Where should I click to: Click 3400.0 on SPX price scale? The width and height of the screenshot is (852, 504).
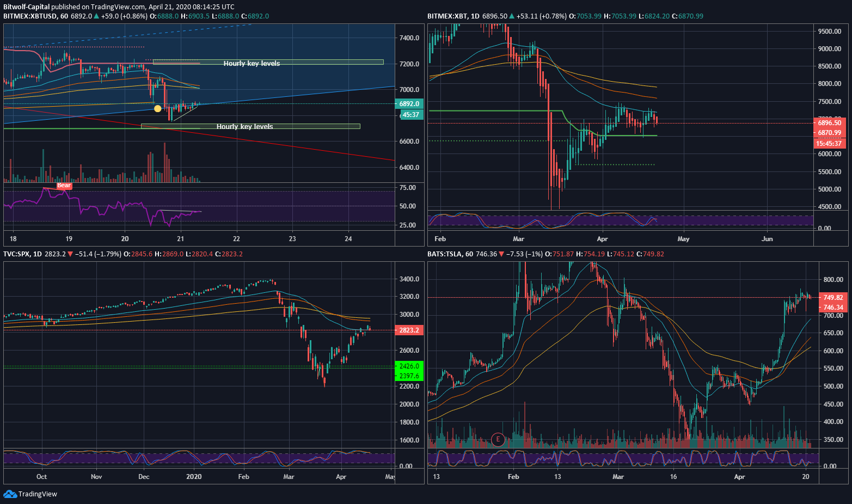[409, 279]
